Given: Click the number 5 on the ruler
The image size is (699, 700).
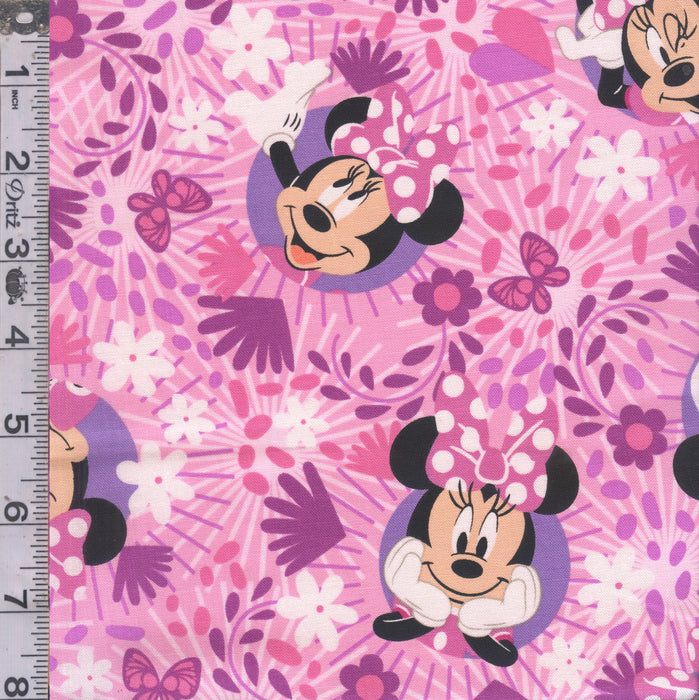Looking at the screenshot, I should [17, 424].
